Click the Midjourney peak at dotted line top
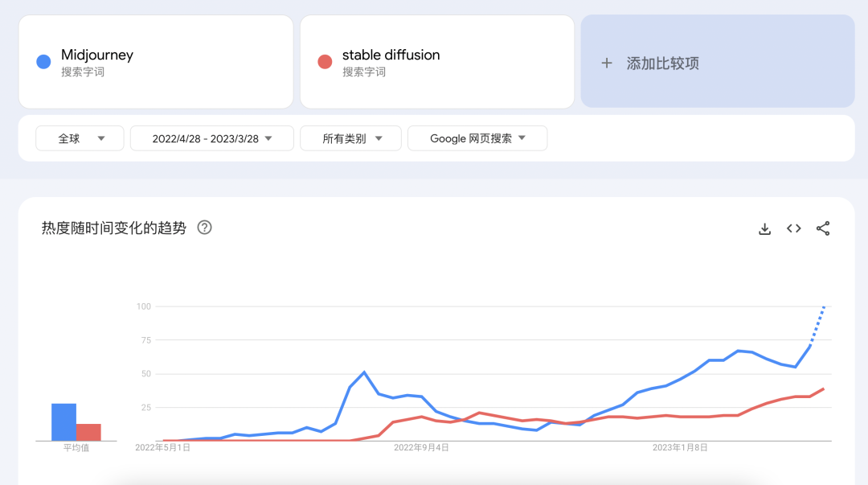Screen dimensions: 868x485 tap(825, 306)
